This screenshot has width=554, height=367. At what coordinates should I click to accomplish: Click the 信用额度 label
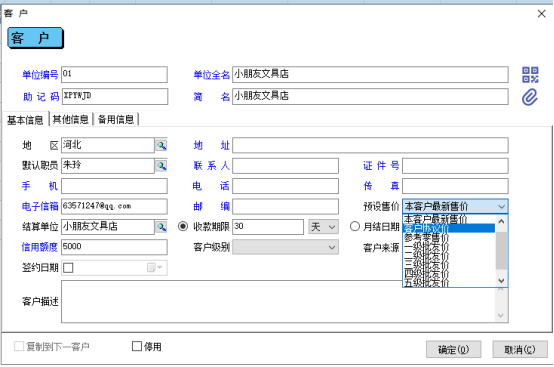pos(40,247)
